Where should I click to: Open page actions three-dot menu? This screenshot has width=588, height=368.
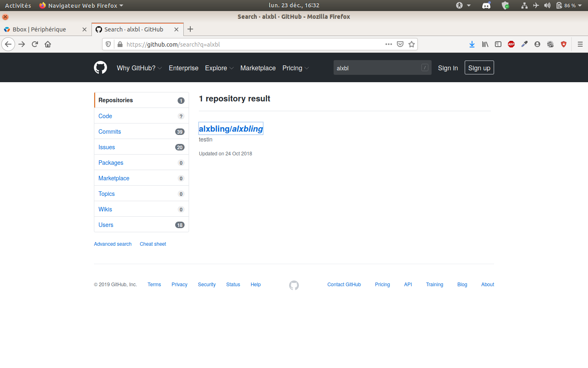(389, 44)
